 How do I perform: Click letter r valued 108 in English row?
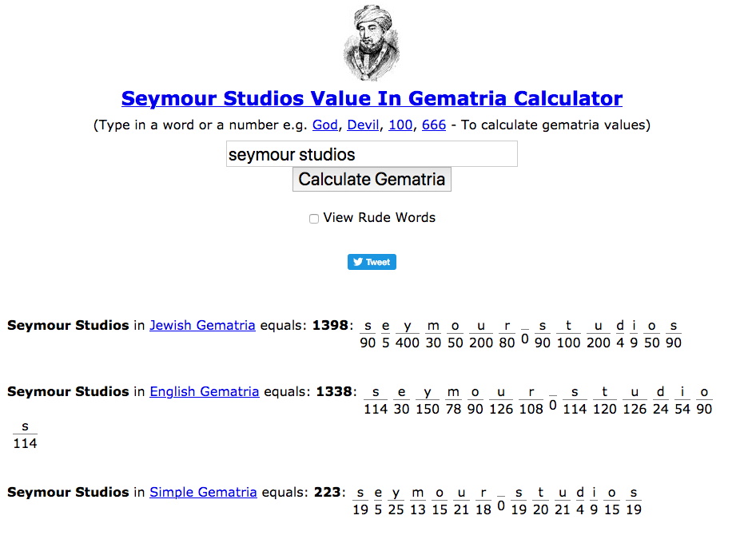[x=531, y=392]
